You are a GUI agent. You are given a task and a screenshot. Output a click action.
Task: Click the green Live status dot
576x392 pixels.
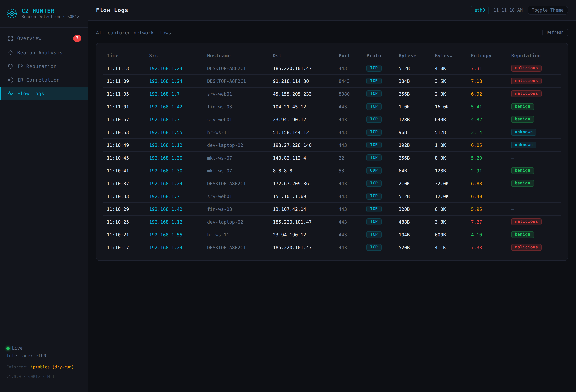tap(8, 348)
